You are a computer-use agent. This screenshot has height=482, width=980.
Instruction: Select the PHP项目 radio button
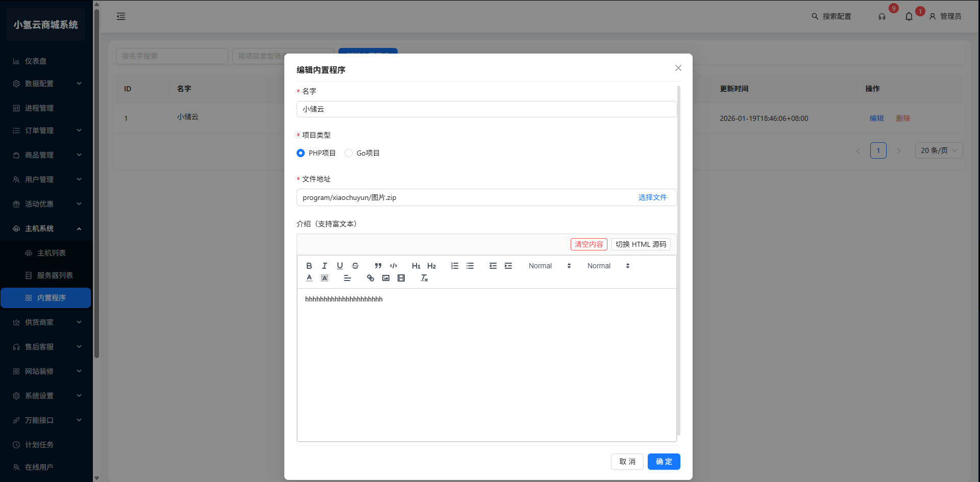(x=301, y=153)
